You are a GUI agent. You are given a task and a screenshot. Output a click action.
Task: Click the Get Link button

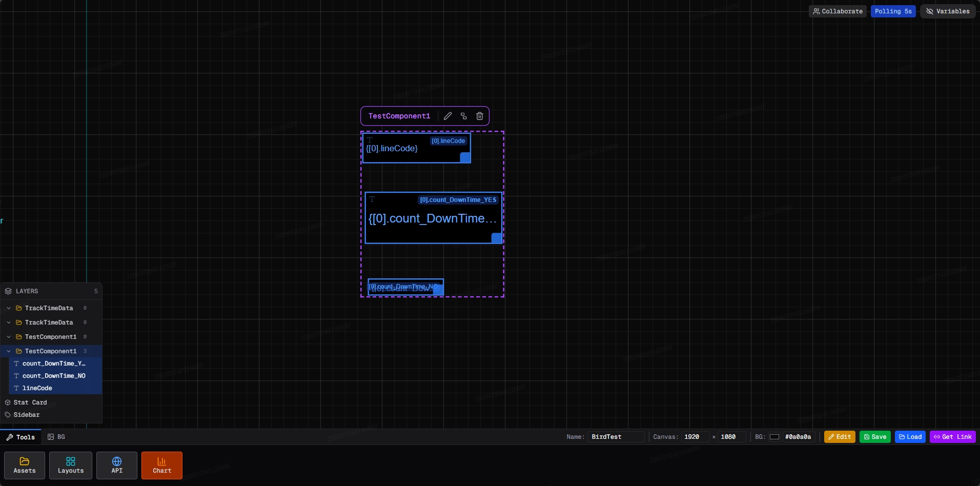tap(952, 437)
